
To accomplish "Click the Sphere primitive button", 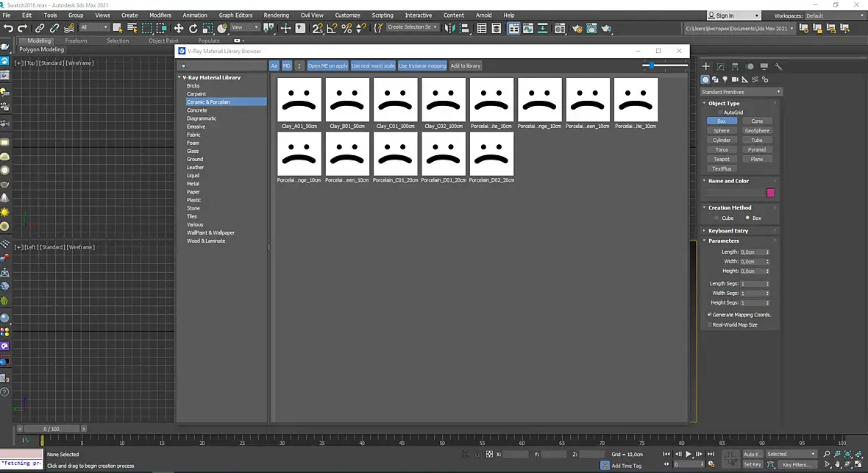I will point(722,131).
